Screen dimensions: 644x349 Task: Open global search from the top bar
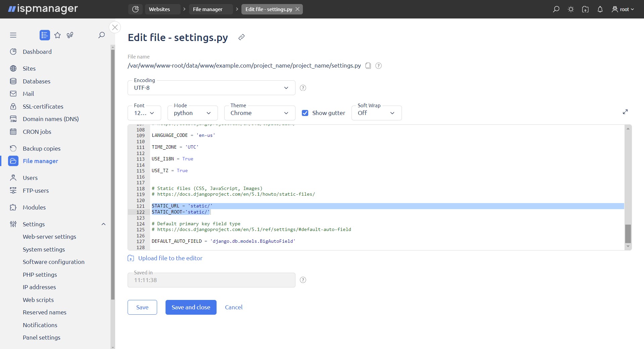pos(556,9)
